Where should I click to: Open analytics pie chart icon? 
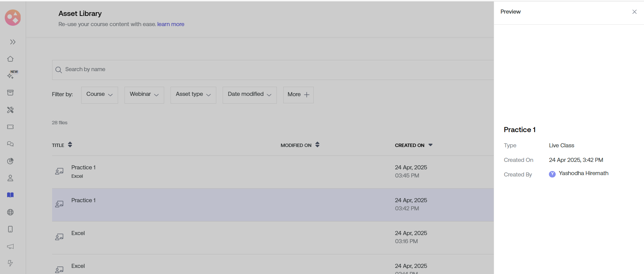10,161
